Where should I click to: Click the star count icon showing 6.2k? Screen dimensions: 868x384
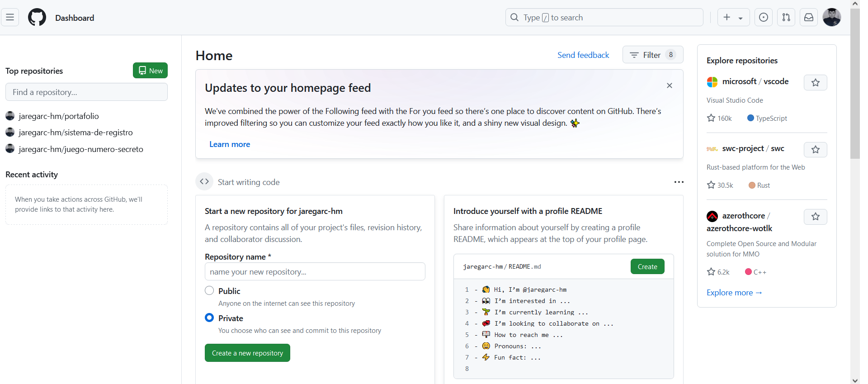[711, 272]
